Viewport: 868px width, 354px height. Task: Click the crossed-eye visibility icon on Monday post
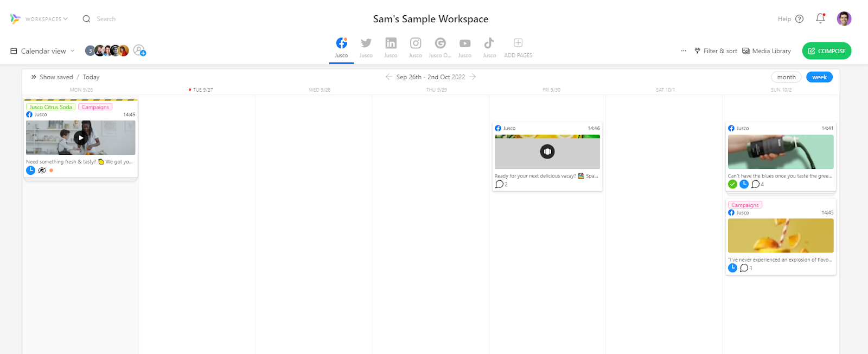(42, 170)
